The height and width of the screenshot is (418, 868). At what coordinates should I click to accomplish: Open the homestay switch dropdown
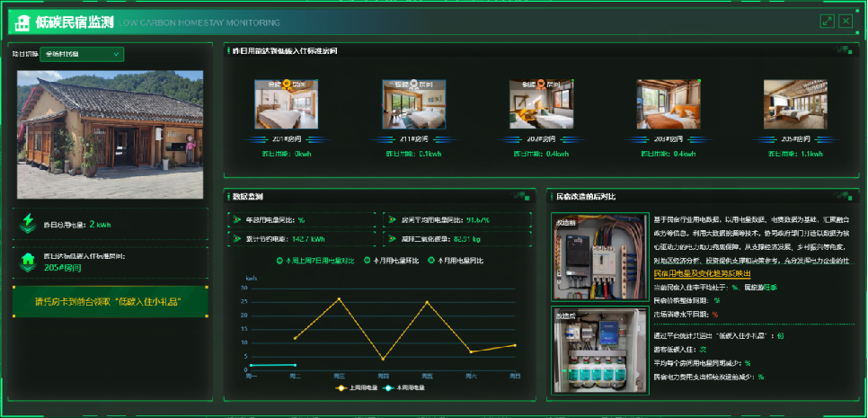click(82, 54)
